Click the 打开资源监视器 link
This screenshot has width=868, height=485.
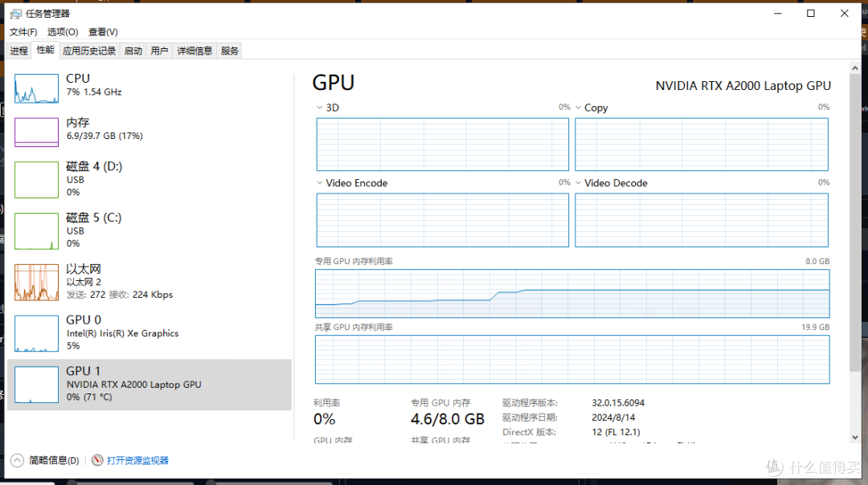coord(137,460)
